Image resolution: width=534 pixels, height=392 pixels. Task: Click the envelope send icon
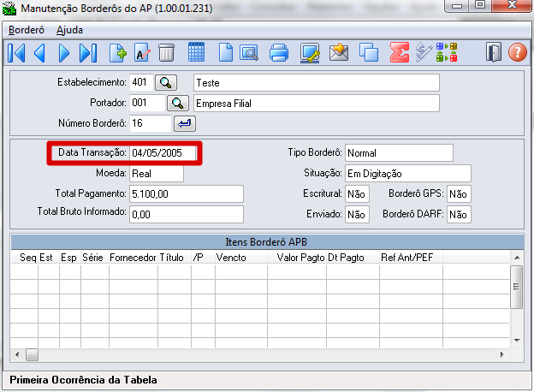point(339,52)
